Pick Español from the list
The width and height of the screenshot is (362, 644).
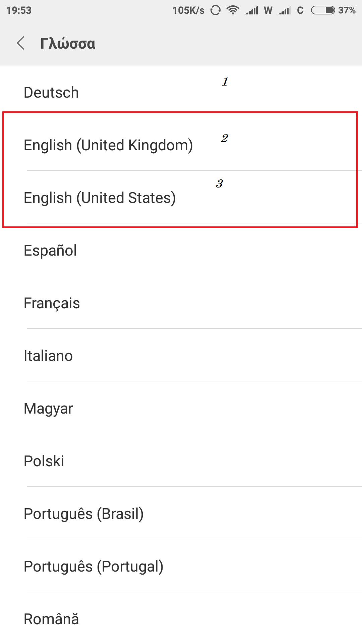pos(50,251)
